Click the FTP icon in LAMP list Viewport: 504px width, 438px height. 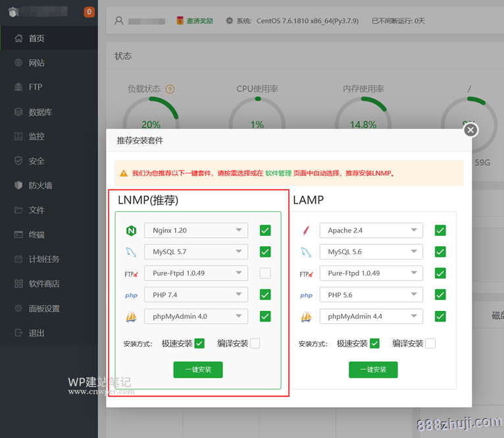[307, 274]
